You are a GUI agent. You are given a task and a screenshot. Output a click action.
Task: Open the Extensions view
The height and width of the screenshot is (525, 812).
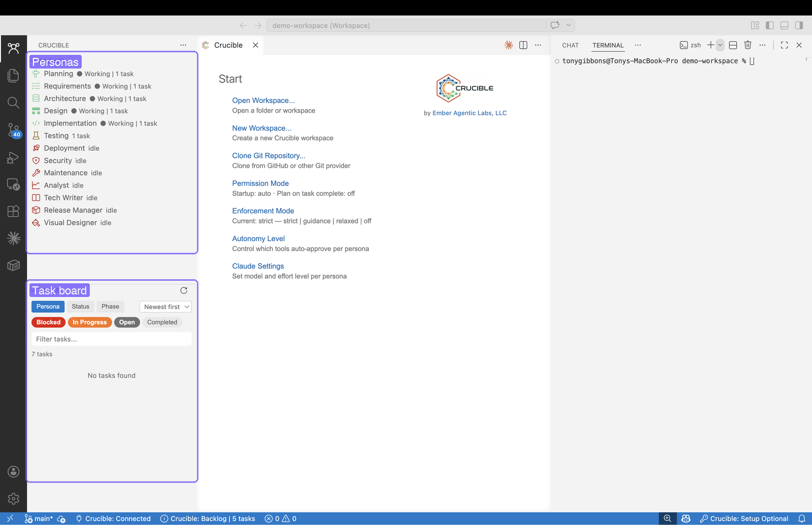pyautogui.click(x=14, y=211)
